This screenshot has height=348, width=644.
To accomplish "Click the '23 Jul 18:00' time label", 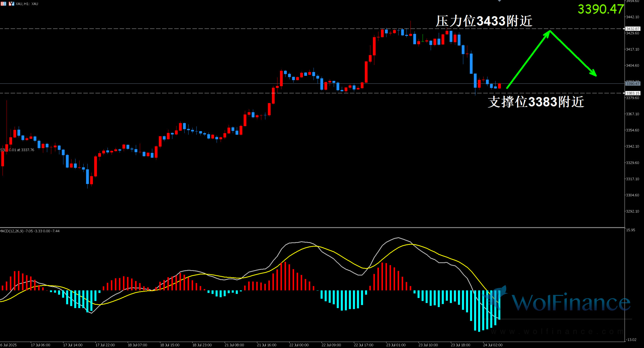I will tap(460, 345).
